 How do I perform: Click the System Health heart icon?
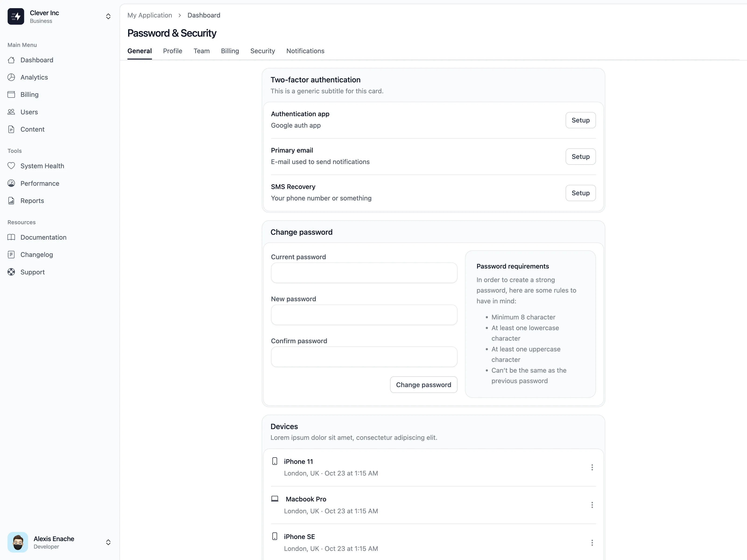[x=11, y=166]
